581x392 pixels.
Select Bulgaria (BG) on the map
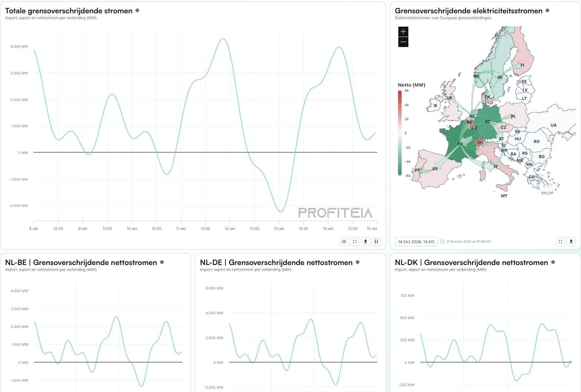(542, 157)
